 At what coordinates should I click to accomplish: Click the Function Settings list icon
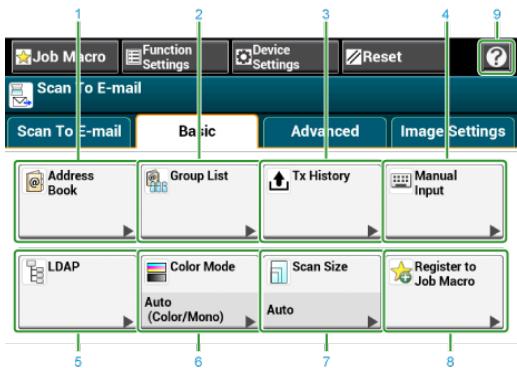(134, 57)
